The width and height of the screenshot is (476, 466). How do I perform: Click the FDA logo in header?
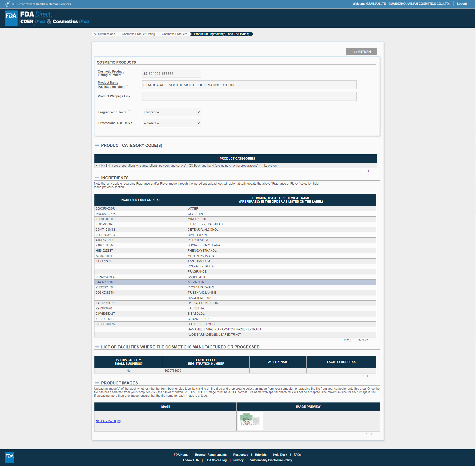[11, 18]
